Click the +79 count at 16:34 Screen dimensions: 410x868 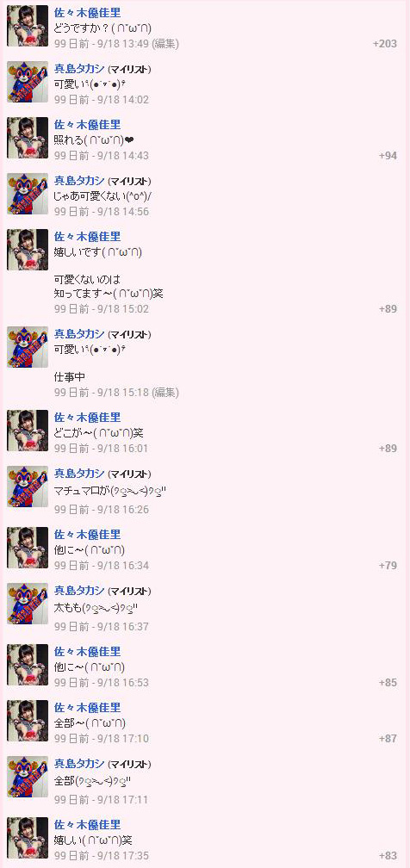(x=388, y=565)
